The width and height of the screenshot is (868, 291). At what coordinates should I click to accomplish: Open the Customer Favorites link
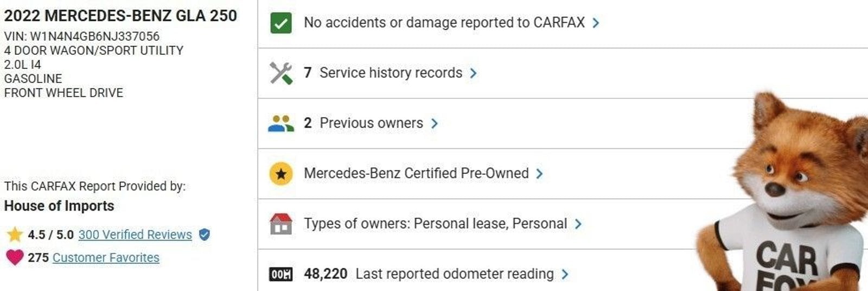106,257
